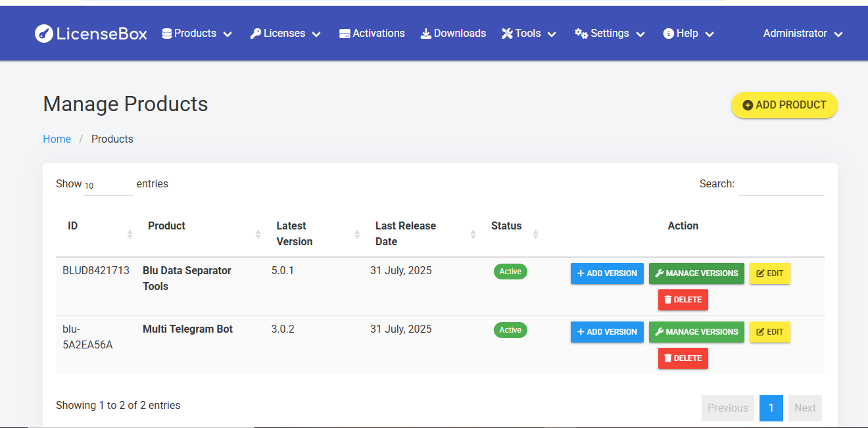Screen dimensions: 868x428
Task: Sort by Status column arrows
Action: point(535,234)
